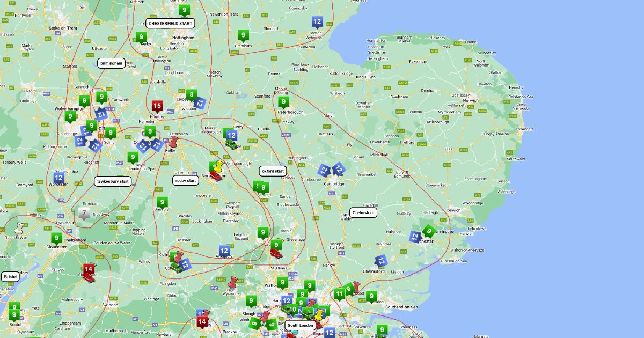The width and height of the screenshot is (644, 338).
Task: Open the red 15 marker at Hinckley
Action: coord(157,107)
